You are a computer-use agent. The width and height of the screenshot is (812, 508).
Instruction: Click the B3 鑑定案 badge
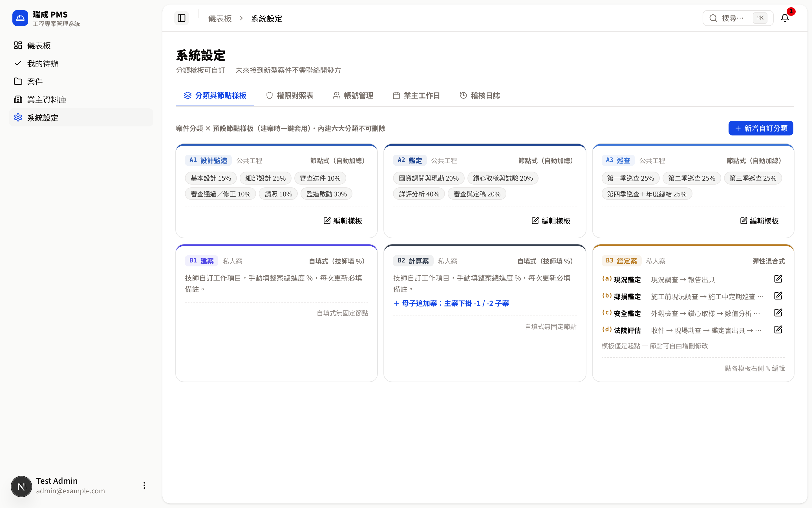(621, 261)
